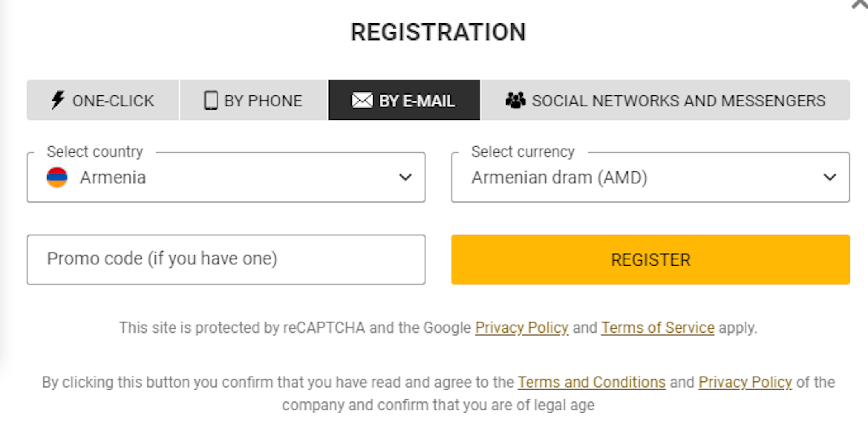
Task: Click the lightning bolt One-Click icon
Action: [x=58, y=100]
